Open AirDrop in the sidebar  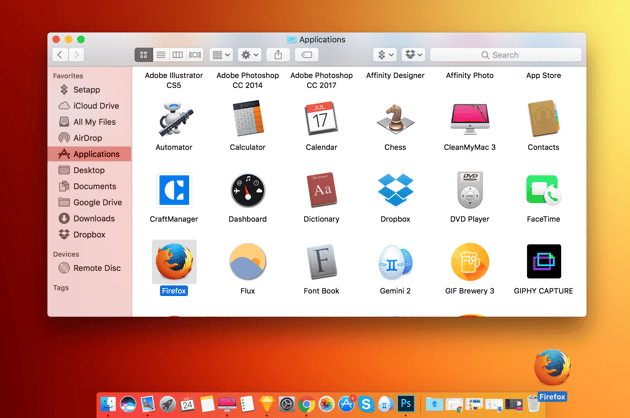pyautogui.click(x=90, y=138)
